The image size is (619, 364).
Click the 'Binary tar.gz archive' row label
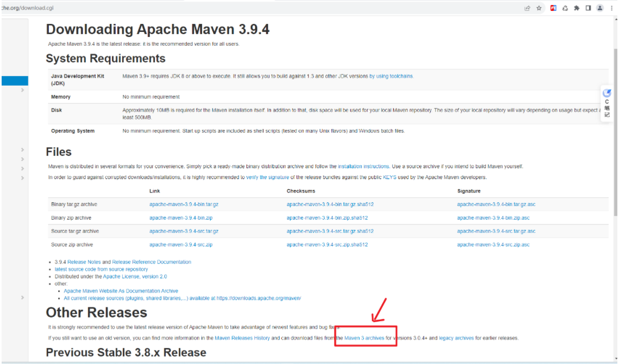coord(74,205)
